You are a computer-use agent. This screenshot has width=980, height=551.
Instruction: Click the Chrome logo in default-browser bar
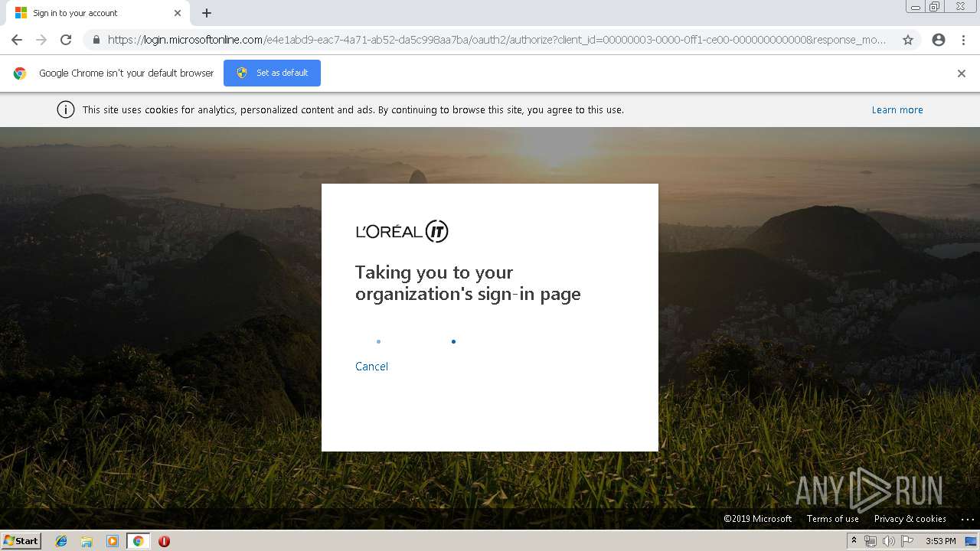[20, 73]
